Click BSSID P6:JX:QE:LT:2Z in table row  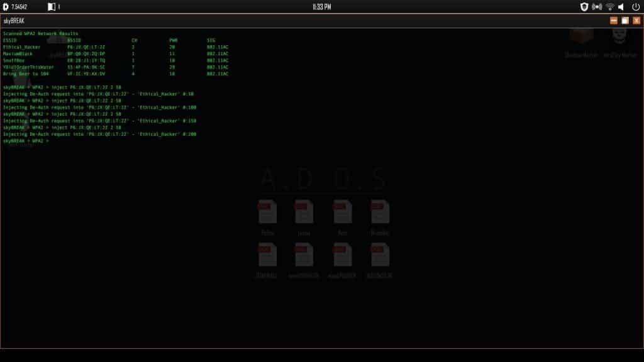pyautogui.click(x=86, y=47)
